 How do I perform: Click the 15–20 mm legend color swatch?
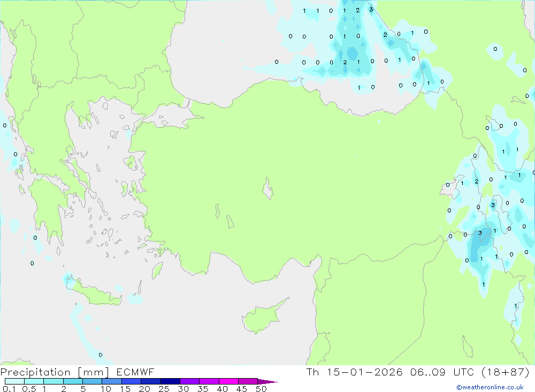click(x=132, y=381)
